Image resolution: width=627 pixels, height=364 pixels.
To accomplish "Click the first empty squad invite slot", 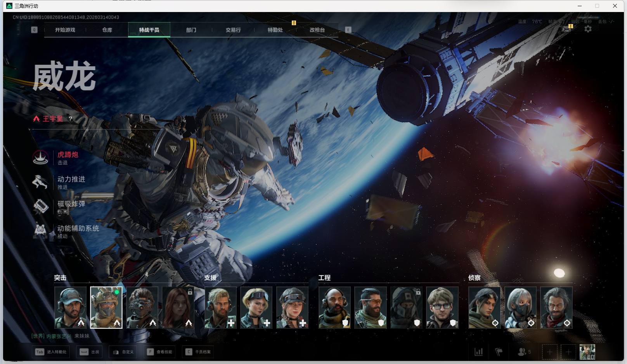I will pos(549,352).
